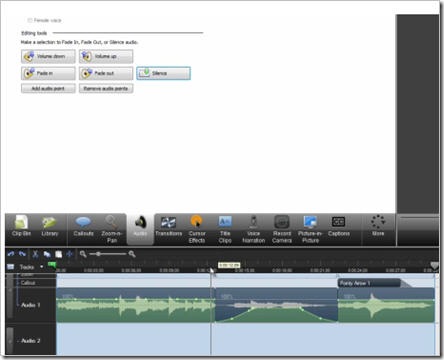444x360 pixels.
Task: Click the faded middle audio clip
Action: [276, 305]
